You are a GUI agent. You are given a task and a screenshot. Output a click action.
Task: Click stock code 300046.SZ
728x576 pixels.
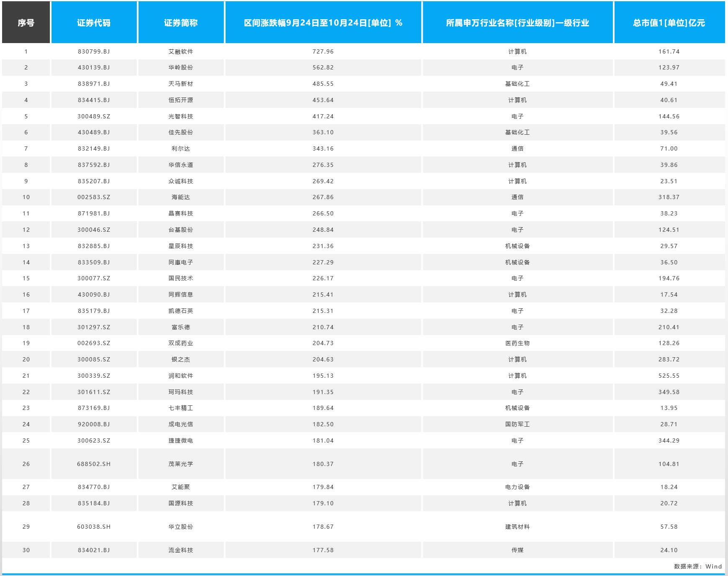[94, 230]
